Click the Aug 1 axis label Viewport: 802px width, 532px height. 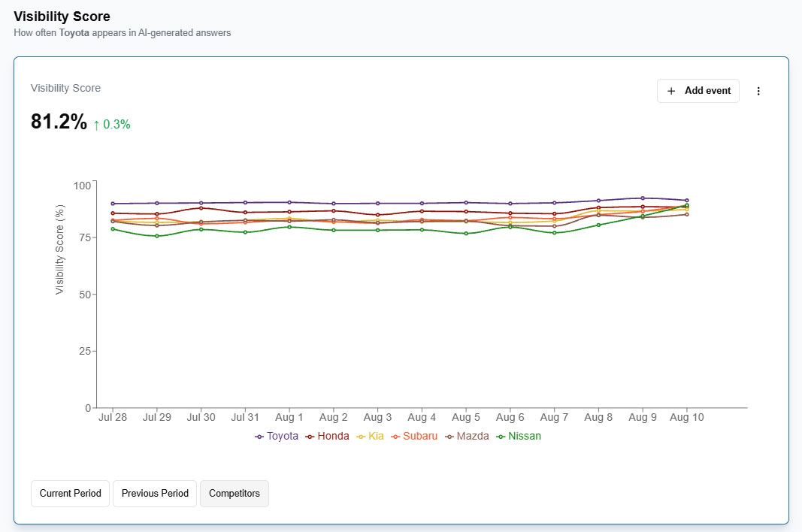(289, 418)
